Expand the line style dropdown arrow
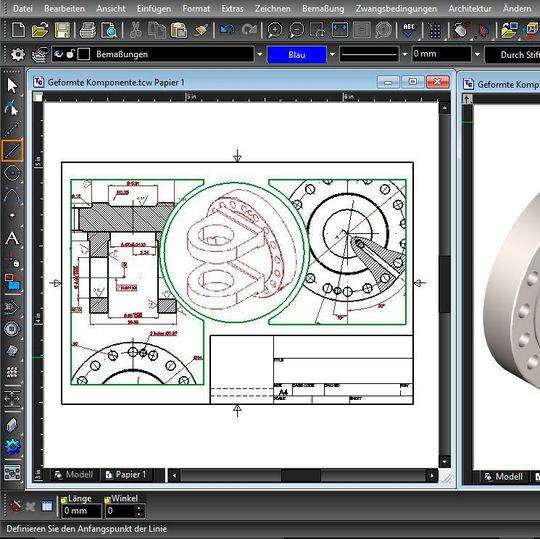Viewport: 540px width, 539px height. coord(405,54)
